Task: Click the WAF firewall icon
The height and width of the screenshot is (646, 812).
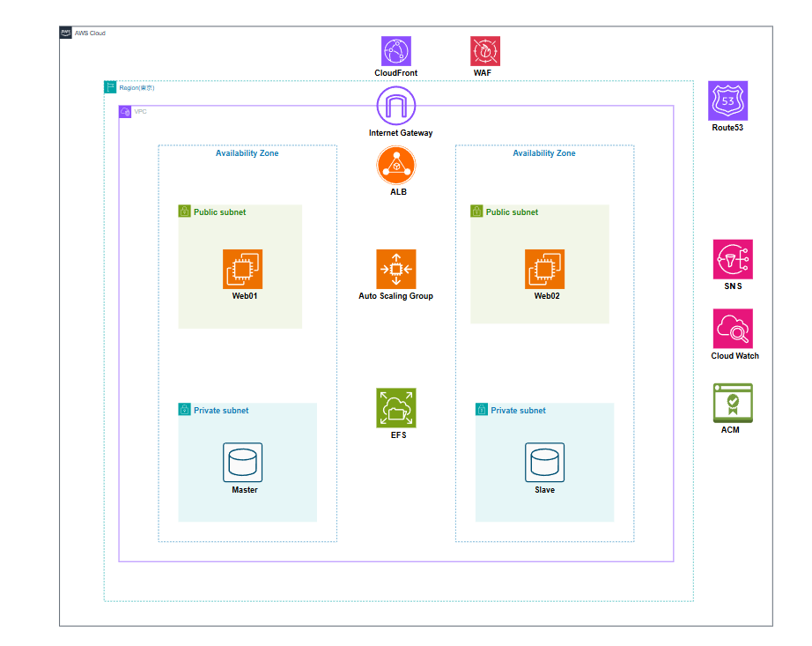Action: tap(485, 51)
